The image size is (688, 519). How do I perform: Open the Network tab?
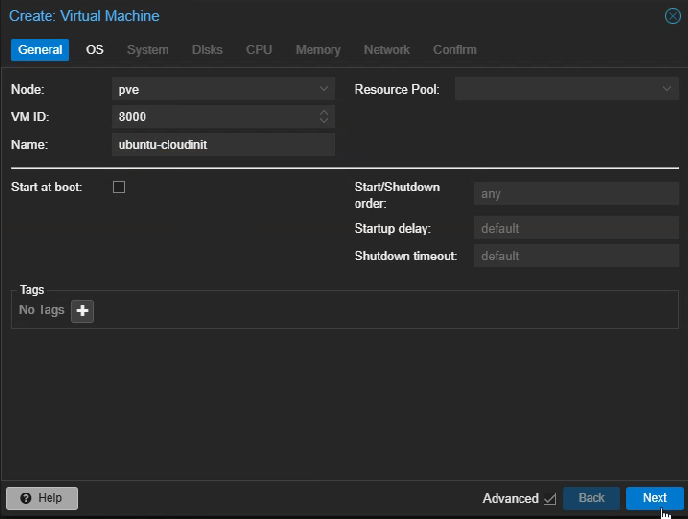(387, 50)
